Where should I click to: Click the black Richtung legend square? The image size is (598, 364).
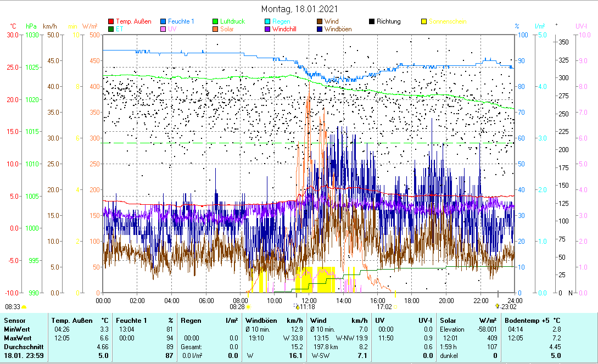pyautogui.click(x=372, y=22)
